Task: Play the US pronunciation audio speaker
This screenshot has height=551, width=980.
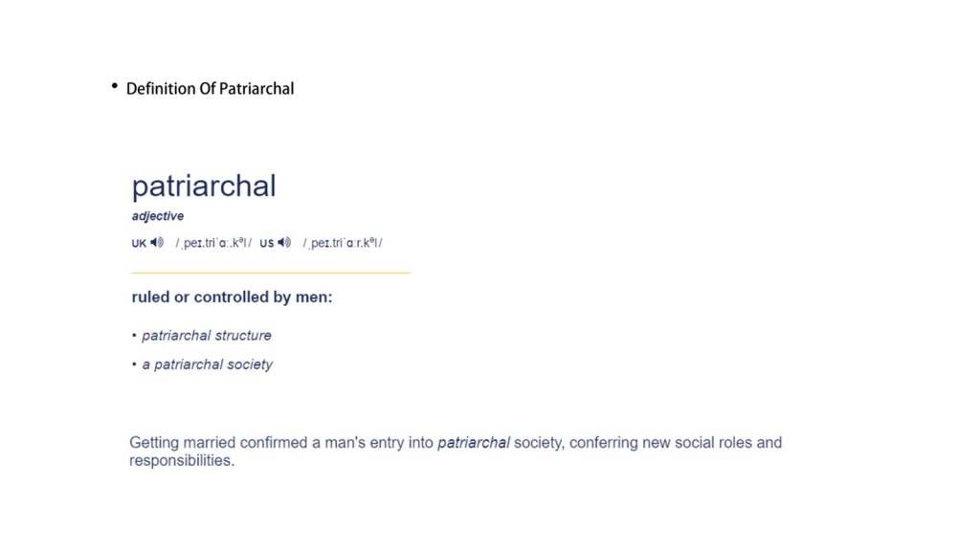Action: pyautogui.click(x=284, y=243)
